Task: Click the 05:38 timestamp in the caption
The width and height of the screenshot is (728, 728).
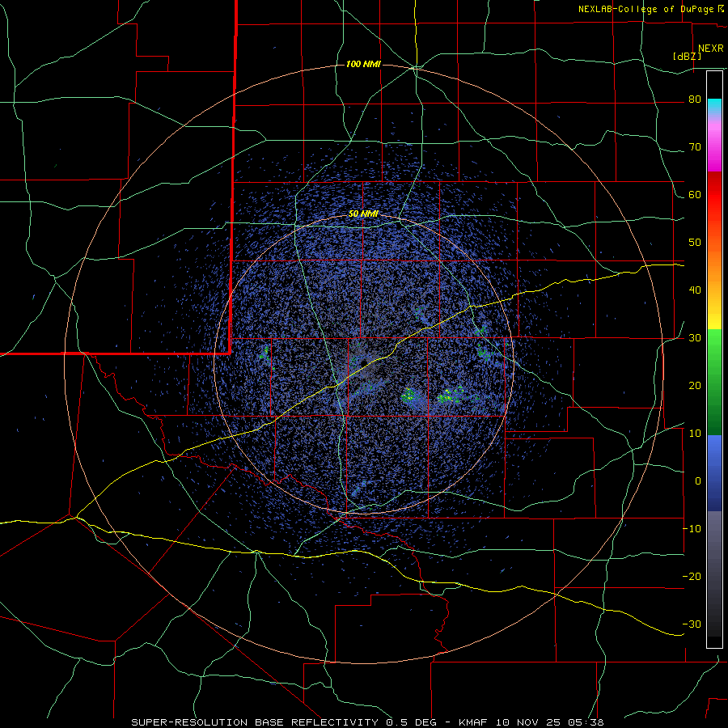Action: pos(586,722)
